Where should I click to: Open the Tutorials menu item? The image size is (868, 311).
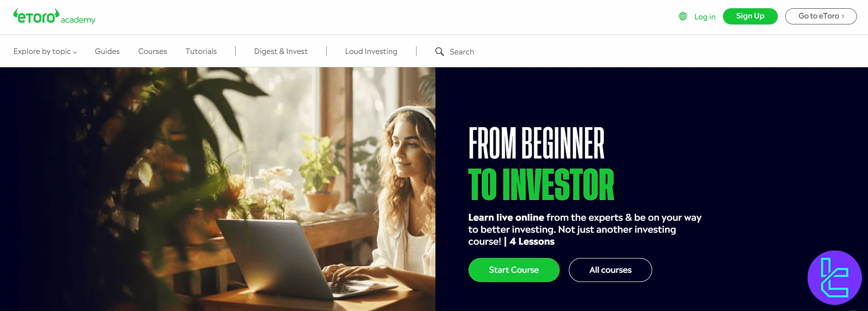coord(201,51)
